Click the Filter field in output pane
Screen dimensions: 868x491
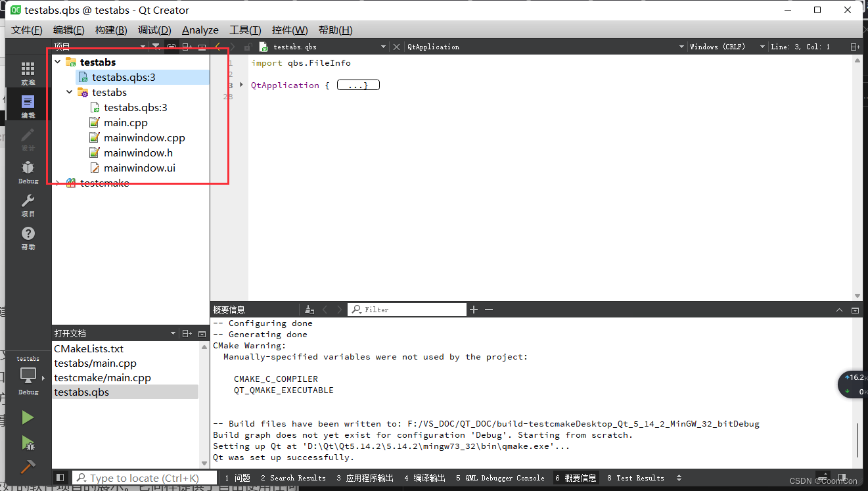pos(407,310)
